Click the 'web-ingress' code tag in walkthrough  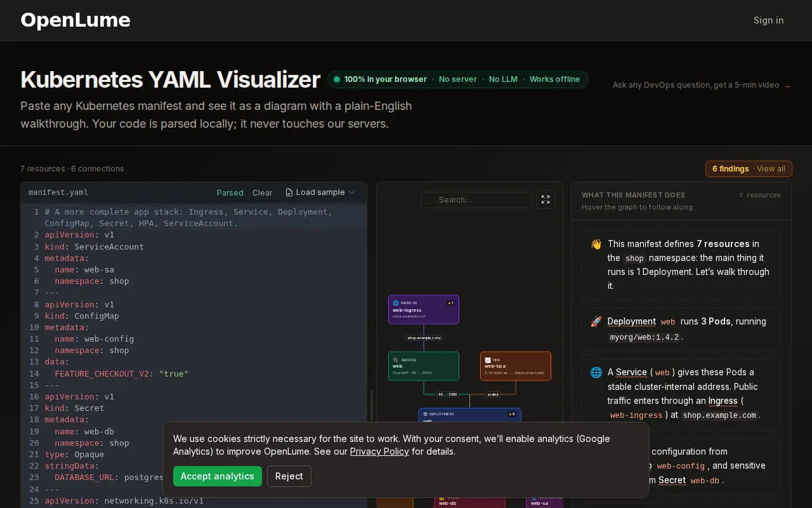coord(636,415)
